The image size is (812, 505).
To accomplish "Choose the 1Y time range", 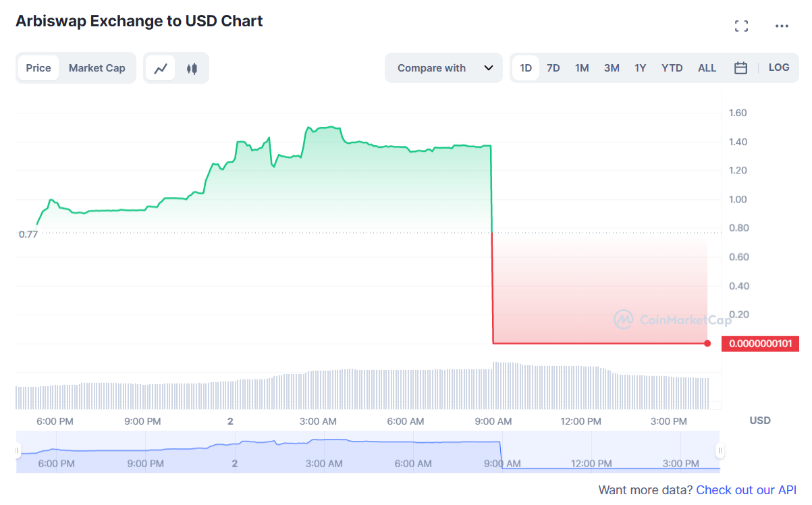I will coord(641,68).
